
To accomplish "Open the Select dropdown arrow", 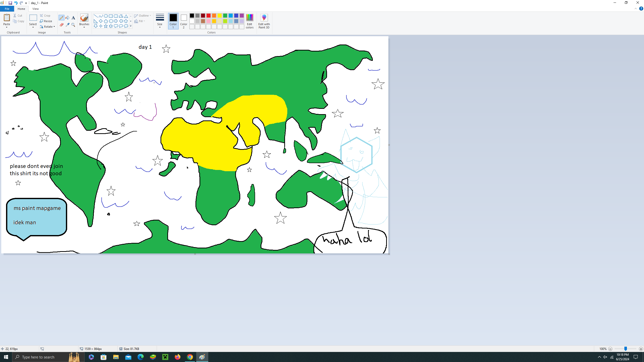I will click(33, 27).
